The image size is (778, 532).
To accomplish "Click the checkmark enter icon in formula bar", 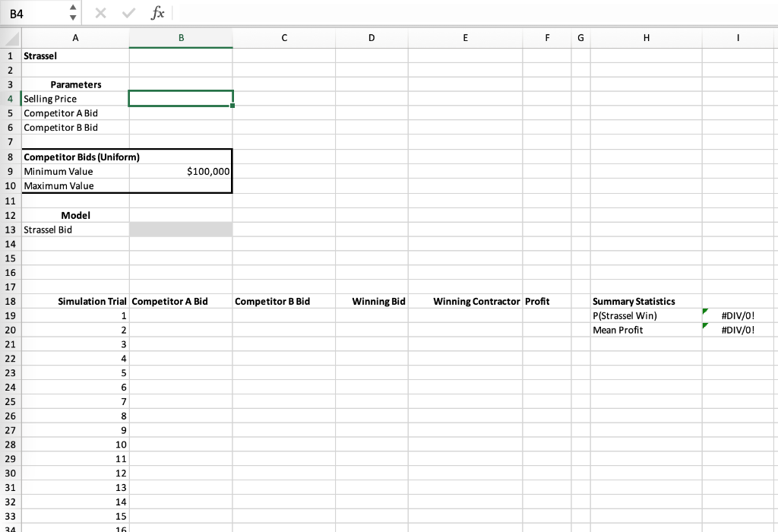I will [128, 13].
